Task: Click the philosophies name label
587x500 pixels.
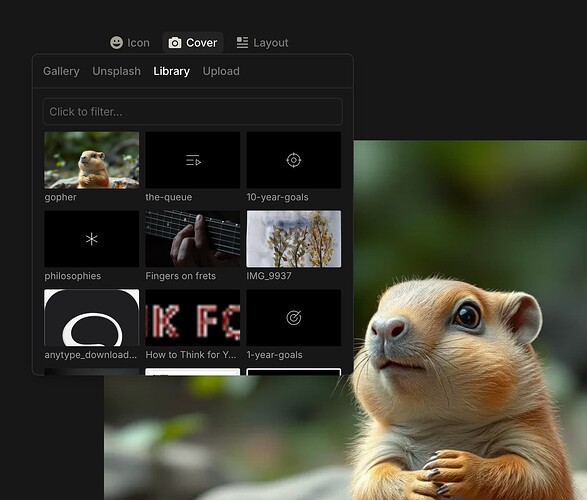Action: (x=73, y=276)
